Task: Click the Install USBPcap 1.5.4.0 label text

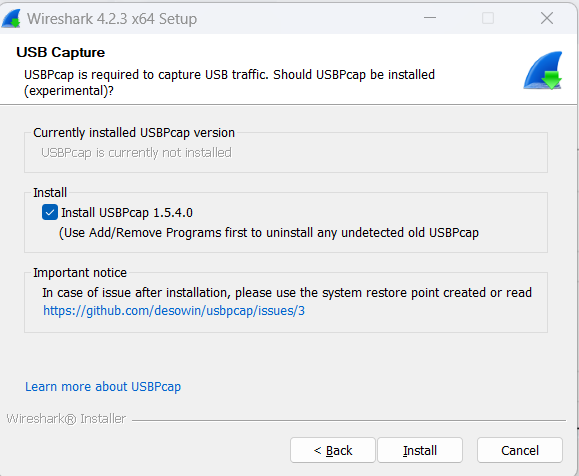Action: 127,213
